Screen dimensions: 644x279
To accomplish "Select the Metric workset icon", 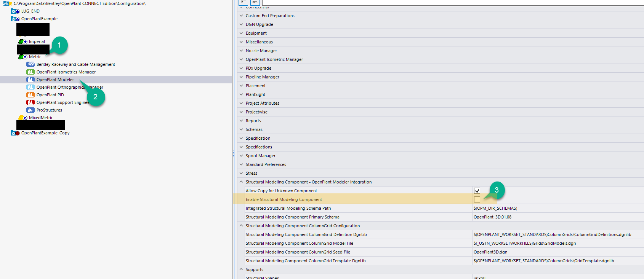I will [23, 57].
